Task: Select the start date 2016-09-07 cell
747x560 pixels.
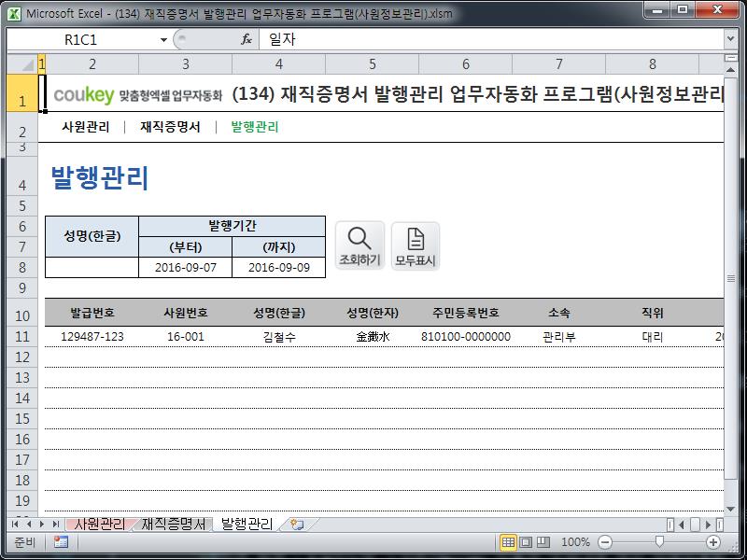Action: click(x=185, y=267)
